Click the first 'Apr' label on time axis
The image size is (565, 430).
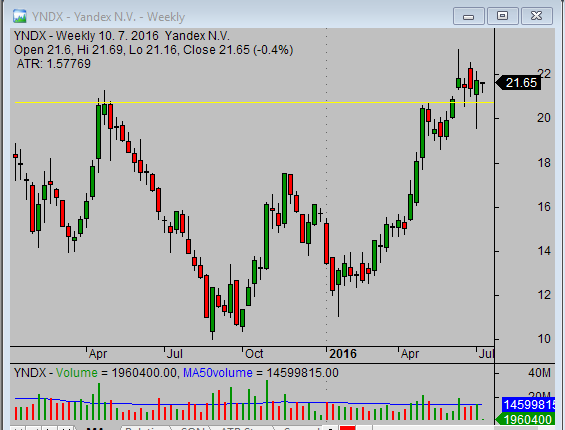(x=98, y=354)
